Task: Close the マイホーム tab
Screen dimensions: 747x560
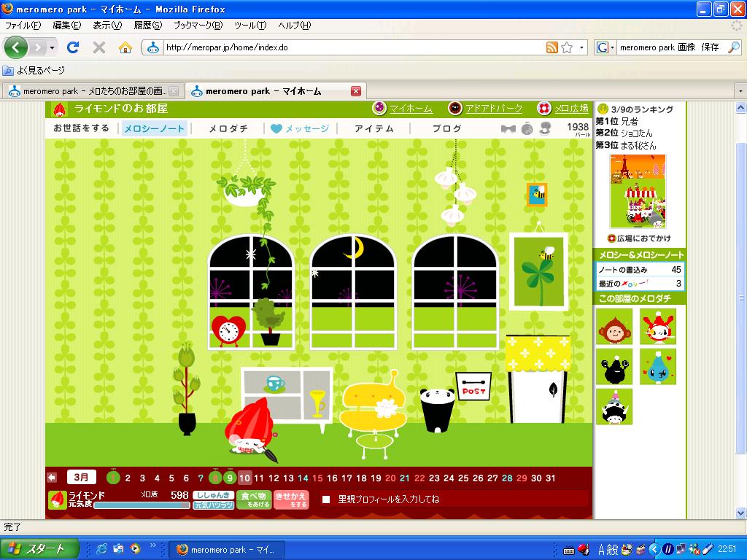Action: (356, 91)
